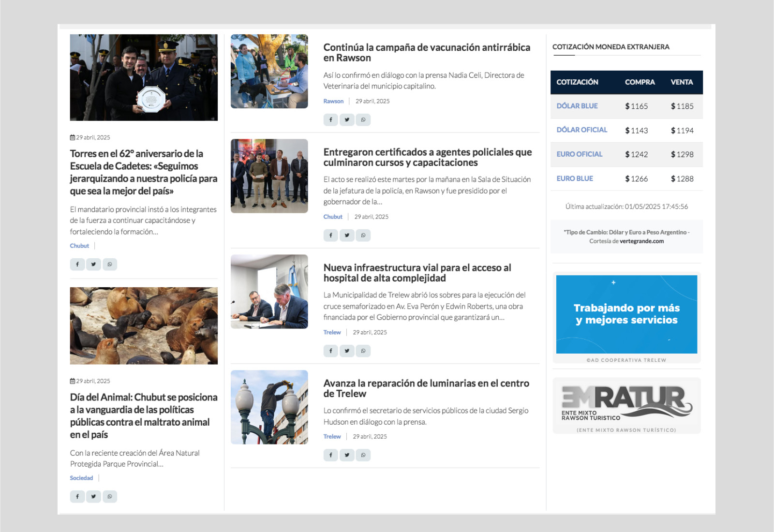This screenshot has height=532, width=774.
Task: Share vacunación antirrábica article on Facebook
Action: tap(330, 120)
